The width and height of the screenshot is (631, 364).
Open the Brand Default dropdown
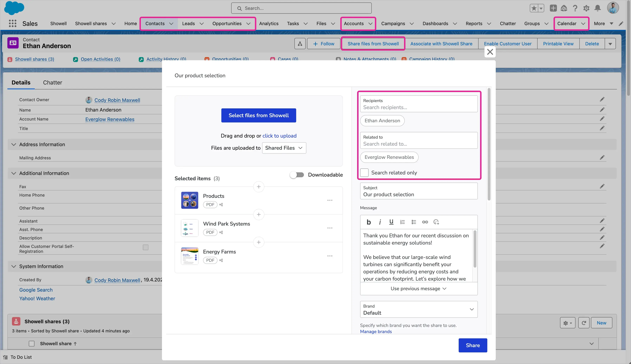pyautogui.click(x=419, y=310)
